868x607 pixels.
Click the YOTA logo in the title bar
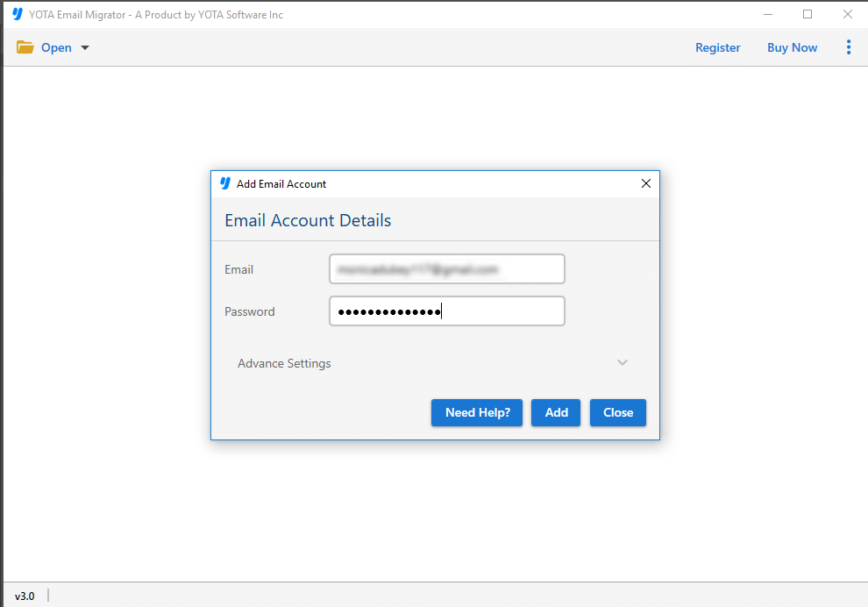(x=17, y=14)
